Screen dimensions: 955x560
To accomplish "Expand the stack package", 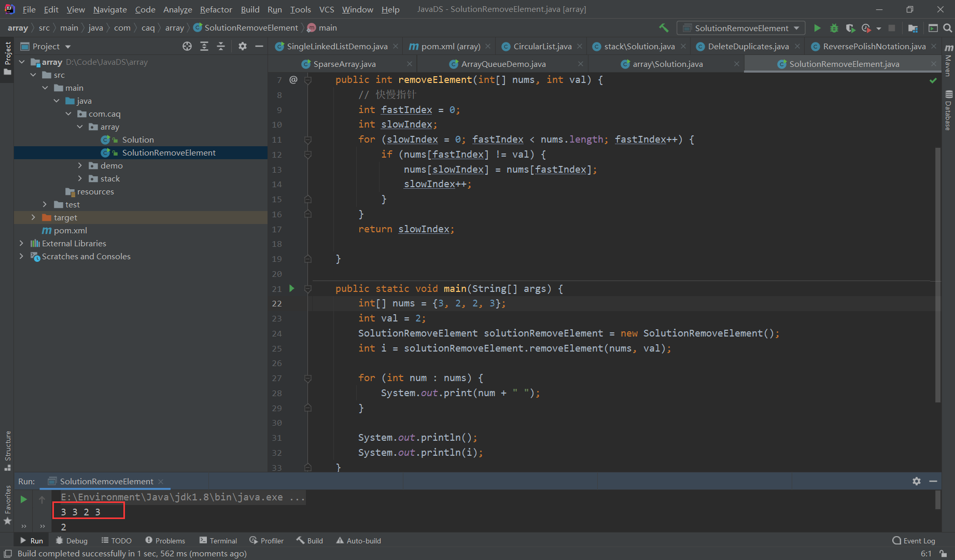I will click(80, 178).
